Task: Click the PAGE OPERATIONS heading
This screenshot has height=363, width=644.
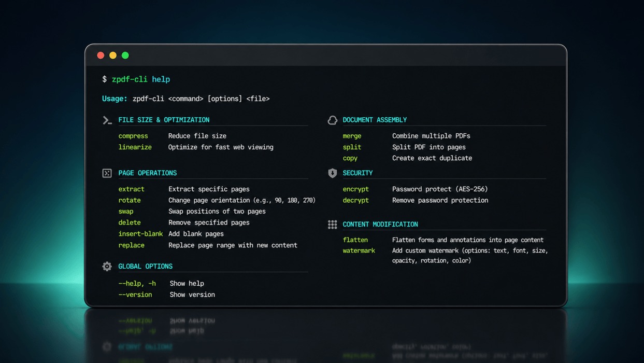Action: click(x=148, y=173)
